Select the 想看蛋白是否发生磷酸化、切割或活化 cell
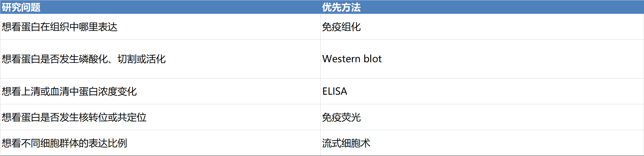 [x=84, y=59]
